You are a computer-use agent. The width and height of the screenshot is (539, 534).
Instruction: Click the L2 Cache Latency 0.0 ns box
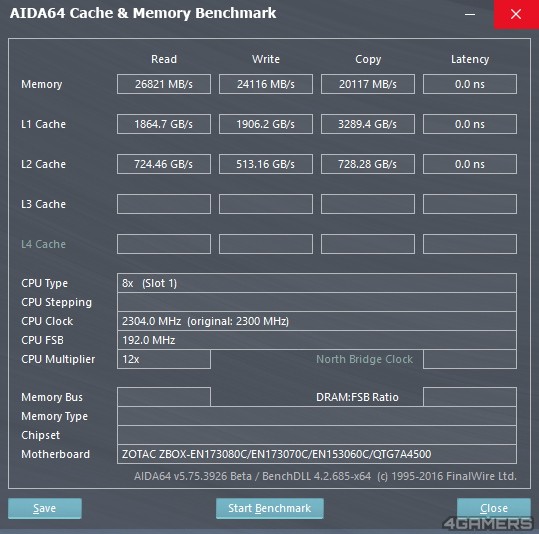coord(470,164)
